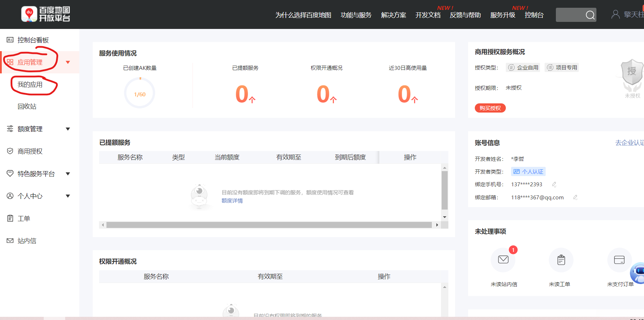The height and width of the screenshot is (320, 644).
Task: Expand the 额度管理 menu arrow
Action: pyautogui.click(x=68, y=129)
